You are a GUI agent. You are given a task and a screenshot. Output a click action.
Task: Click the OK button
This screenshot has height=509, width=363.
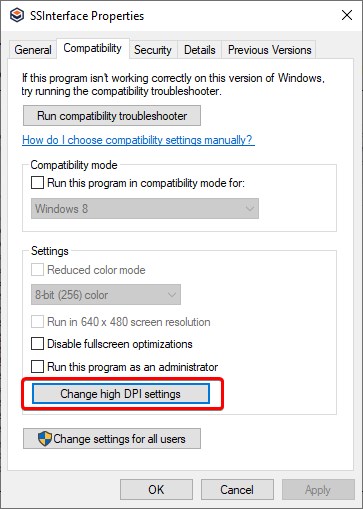156,489
